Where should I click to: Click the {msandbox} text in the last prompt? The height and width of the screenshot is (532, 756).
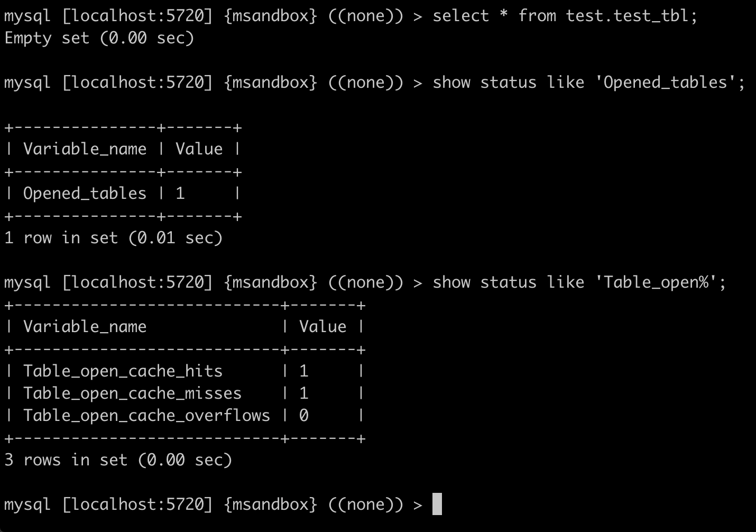(x=270, y=505)
